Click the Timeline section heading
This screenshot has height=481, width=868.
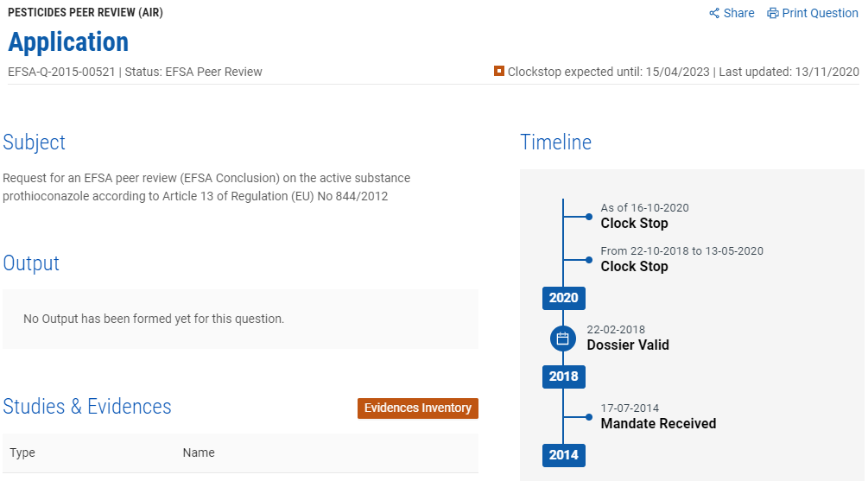tap(556, 142)
